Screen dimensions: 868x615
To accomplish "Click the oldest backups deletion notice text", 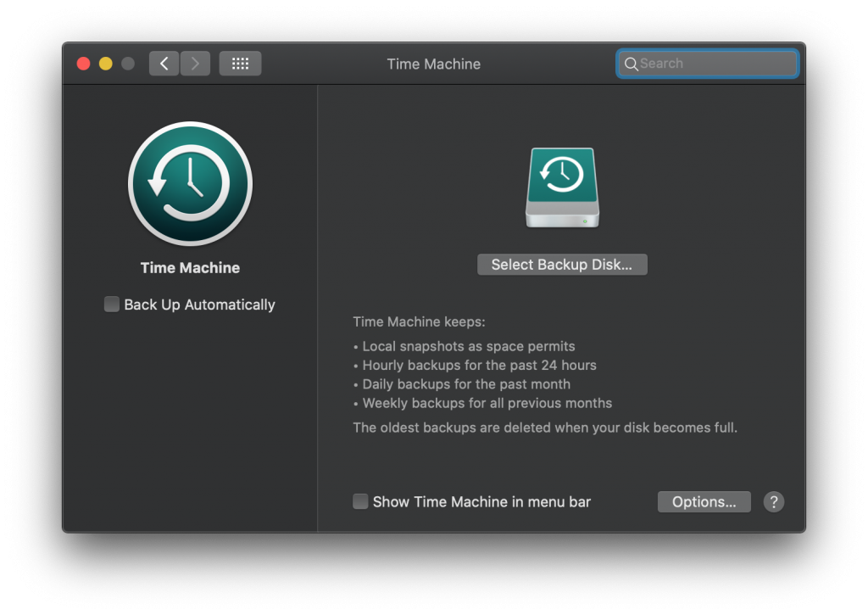I will pos(545,428).
